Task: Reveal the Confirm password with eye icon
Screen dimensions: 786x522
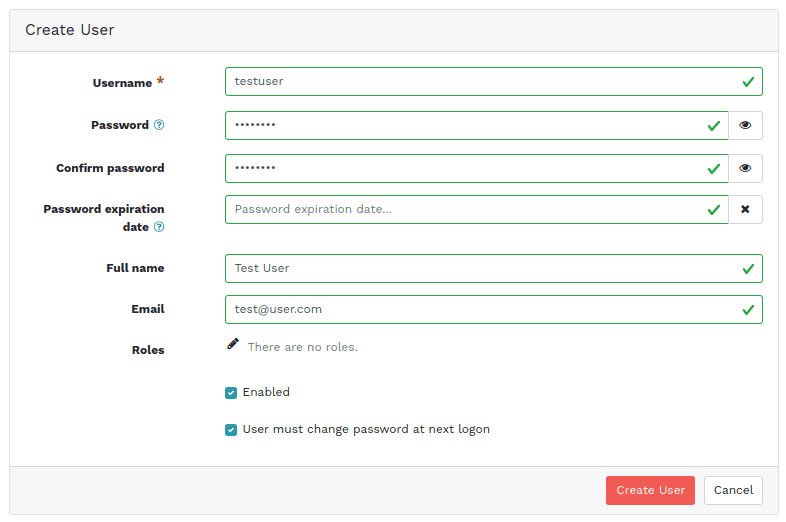Action: (745, 168)
